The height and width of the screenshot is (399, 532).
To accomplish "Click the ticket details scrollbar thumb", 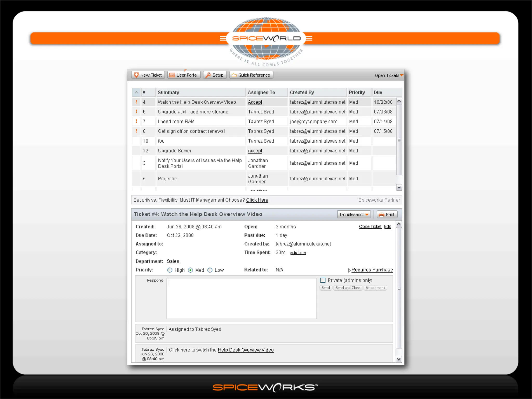I will (x=399, y=288).
